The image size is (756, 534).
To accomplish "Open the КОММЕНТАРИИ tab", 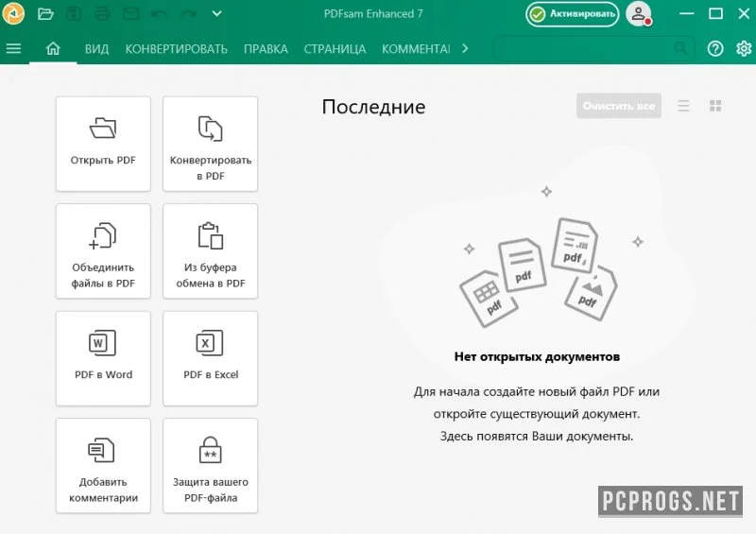I will point(416,49).
